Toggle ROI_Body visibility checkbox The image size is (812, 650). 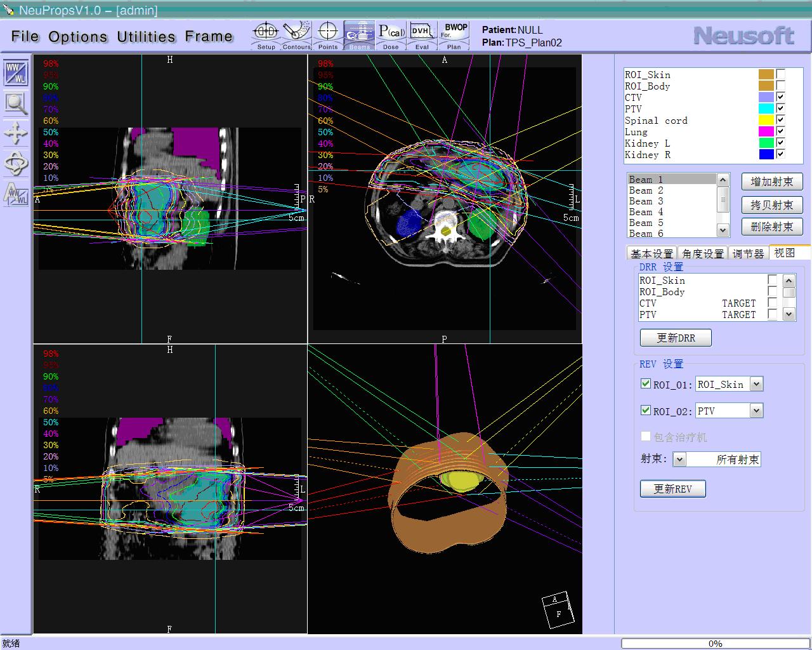tap(781, 86)
